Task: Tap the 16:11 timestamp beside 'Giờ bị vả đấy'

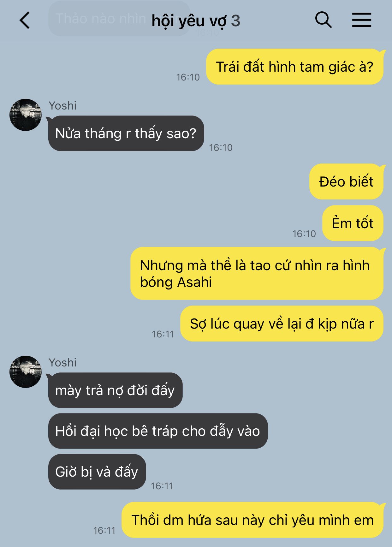Action: tap(162, 486)
